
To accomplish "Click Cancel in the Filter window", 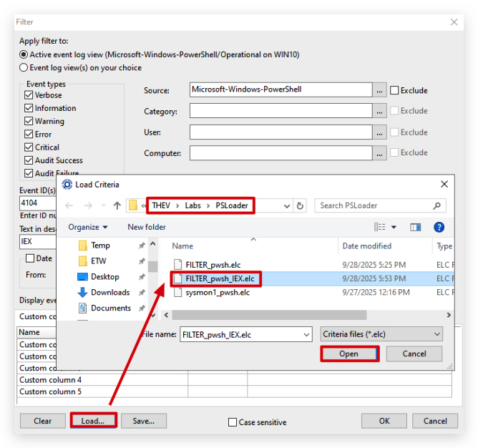I will point(435,421).
